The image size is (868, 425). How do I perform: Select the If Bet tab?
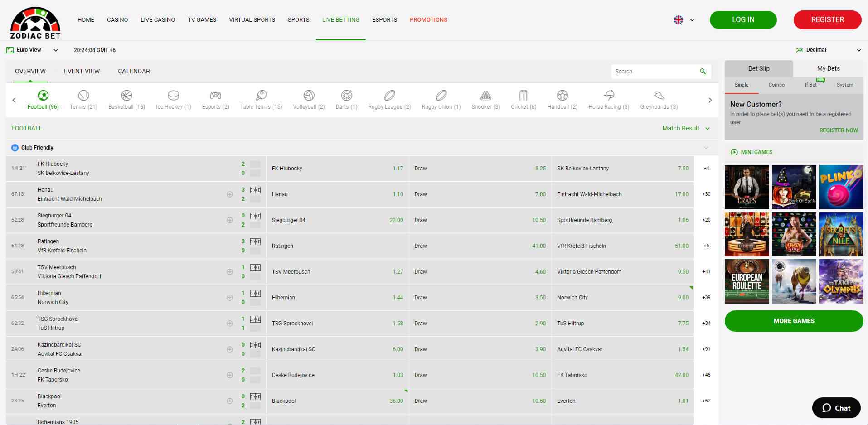[810, 85]
